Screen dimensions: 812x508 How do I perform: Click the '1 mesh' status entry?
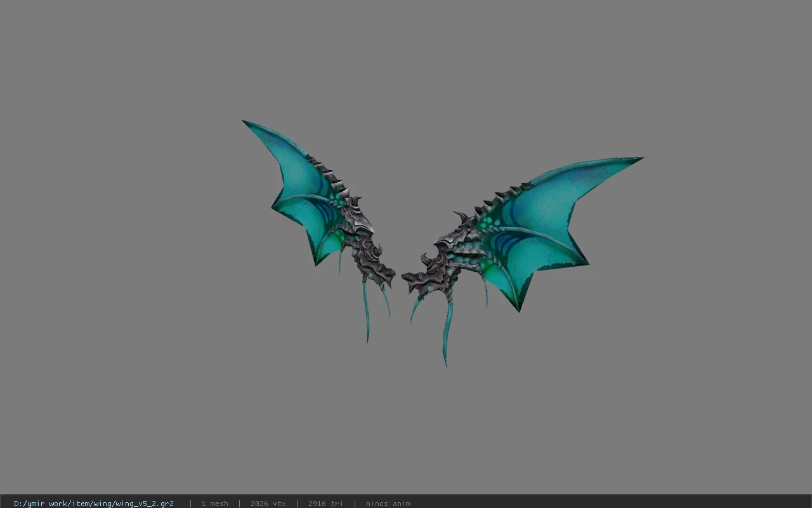215,504
